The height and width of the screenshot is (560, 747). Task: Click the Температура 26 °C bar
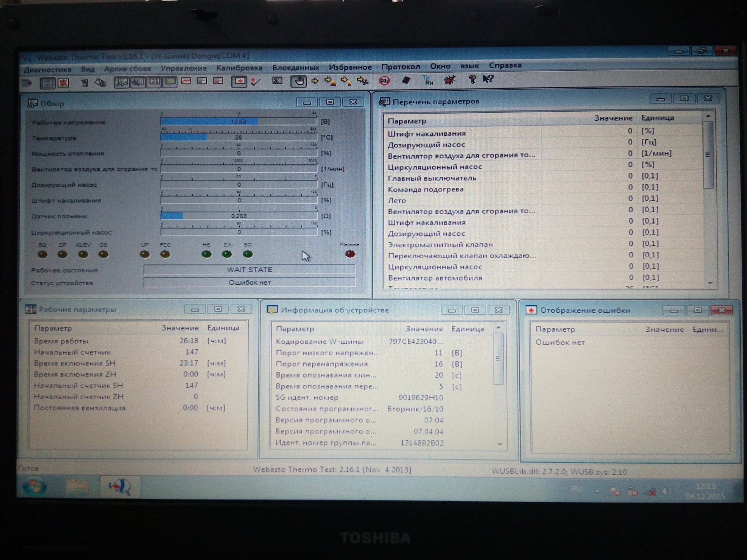[238, 137]
